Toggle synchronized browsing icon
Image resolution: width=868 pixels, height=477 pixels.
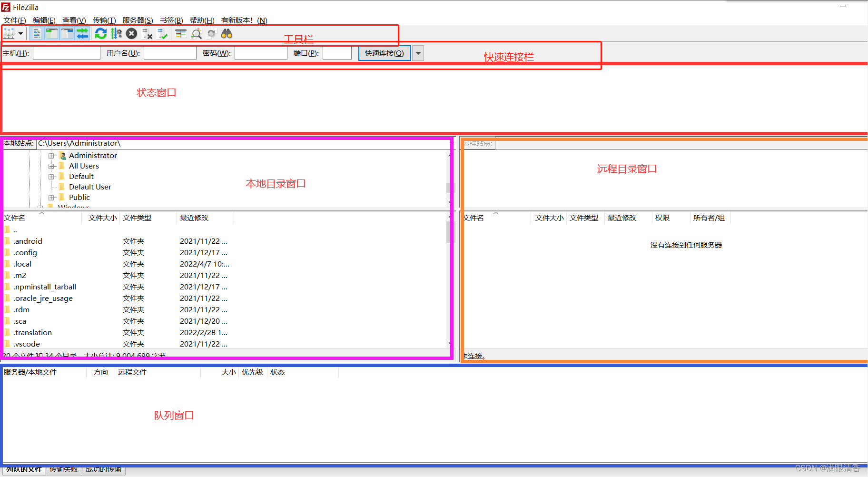(211, 34)
